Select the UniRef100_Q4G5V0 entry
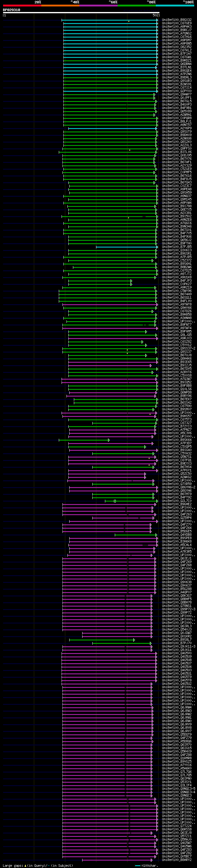The image size is (197, 868). pyautogui.click(x=177, y=653)
